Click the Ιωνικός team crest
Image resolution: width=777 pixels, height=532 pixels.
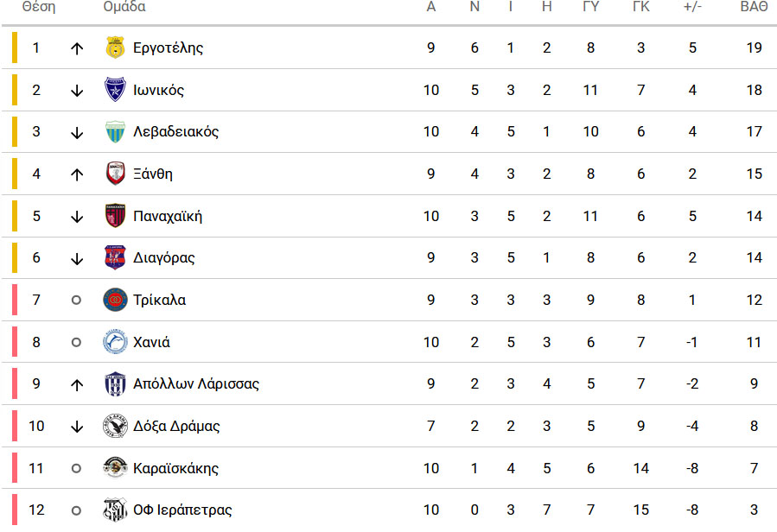tap(115, 90)
